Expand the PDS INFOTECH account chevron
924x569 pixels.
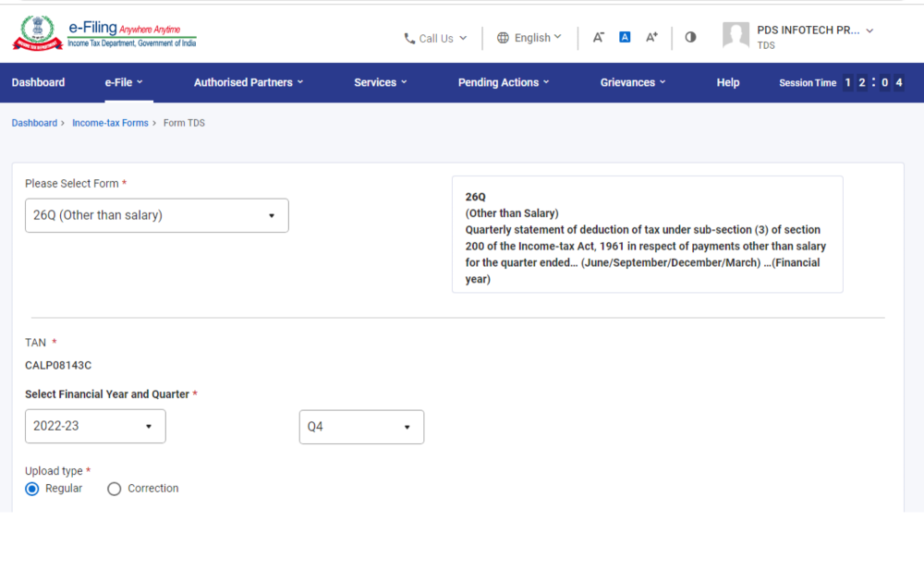pyautogui.click(x=868, y=30)
